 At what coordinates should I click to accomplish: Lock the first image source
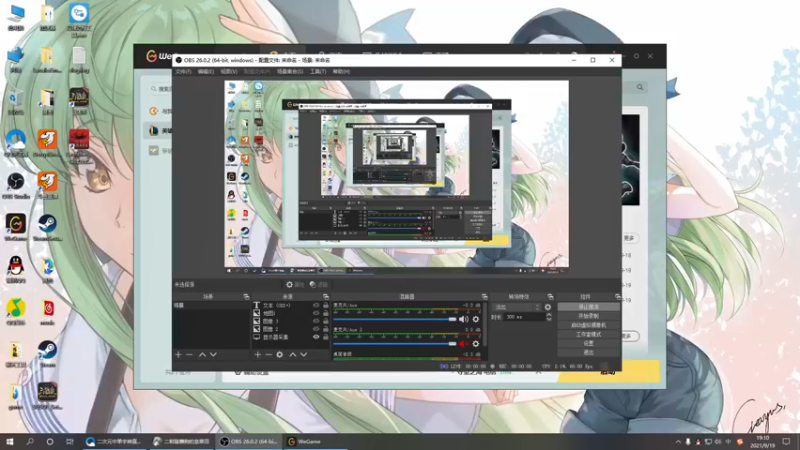pos(326,313)
